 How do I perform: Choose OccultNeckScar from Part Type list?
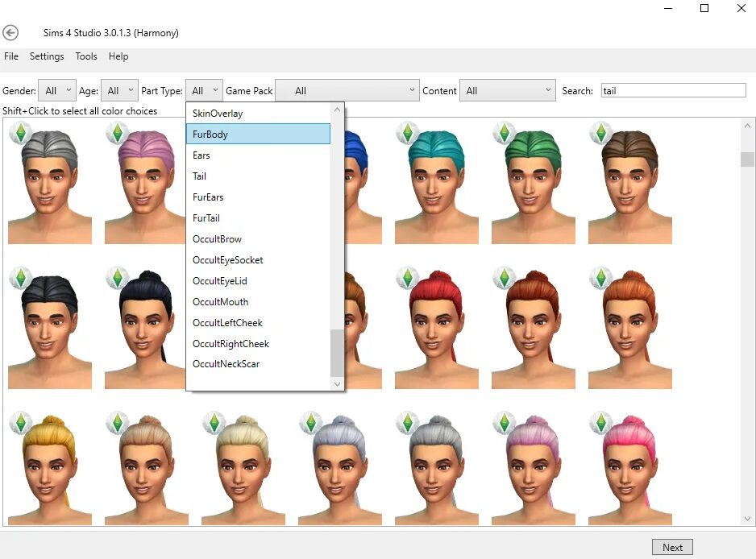click(x=258, y=364)
